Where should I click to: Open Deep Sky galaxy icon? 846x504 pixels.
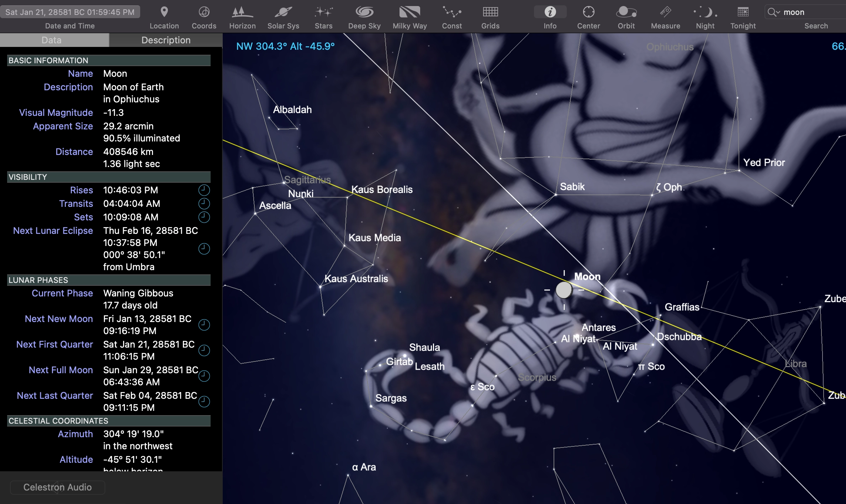tap(364, 12)
